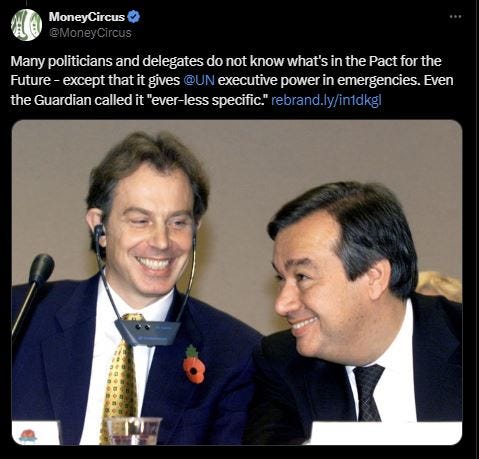
Task: Click the tweet text about the Pact
Action: [232, 80]
